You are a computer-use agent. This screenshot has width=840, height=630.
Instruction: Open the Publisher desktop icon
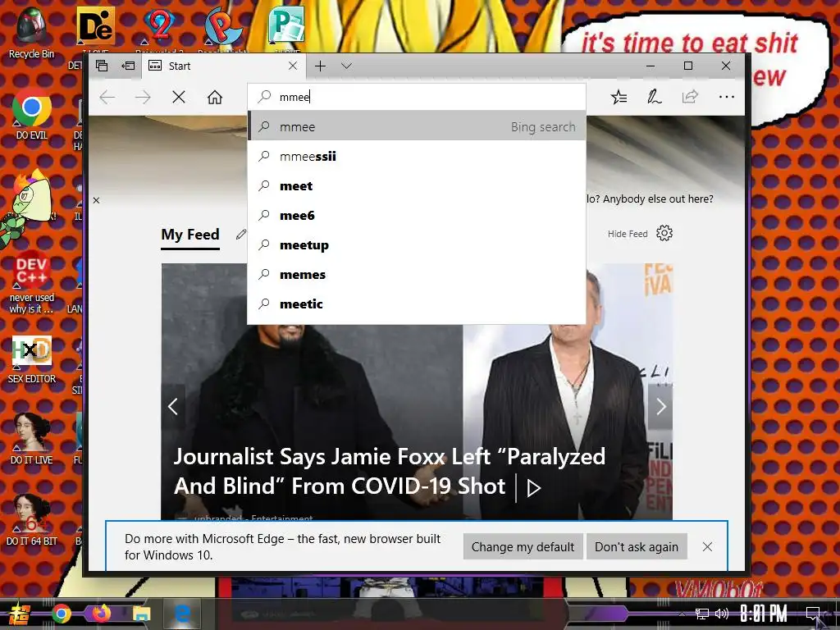tap(286, 25)
